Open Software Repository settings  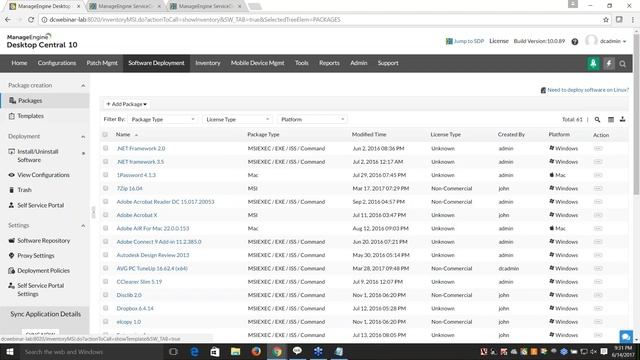(45, 241)
